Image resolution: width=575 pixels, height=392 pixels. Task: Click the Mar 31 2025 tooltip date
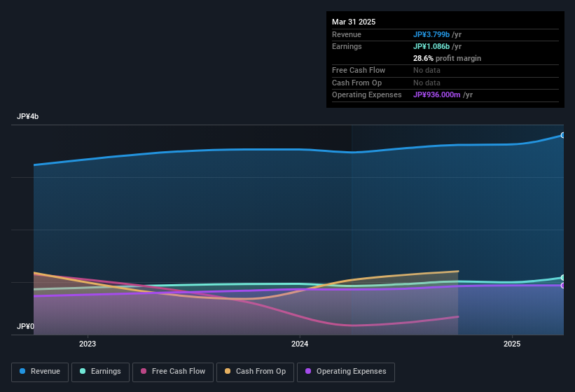354,22
